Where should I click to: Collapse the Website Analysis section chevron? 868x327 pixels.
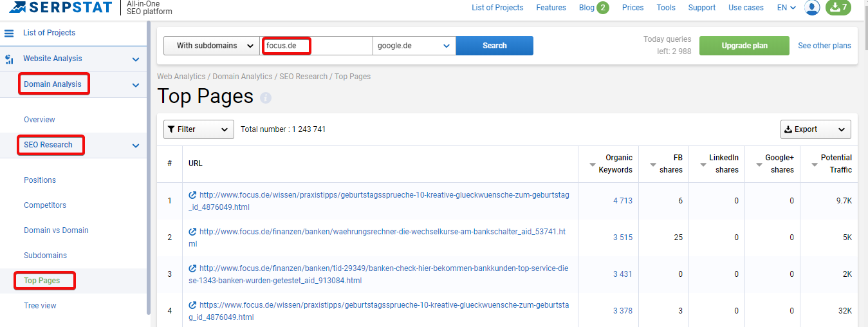(136, 59)
